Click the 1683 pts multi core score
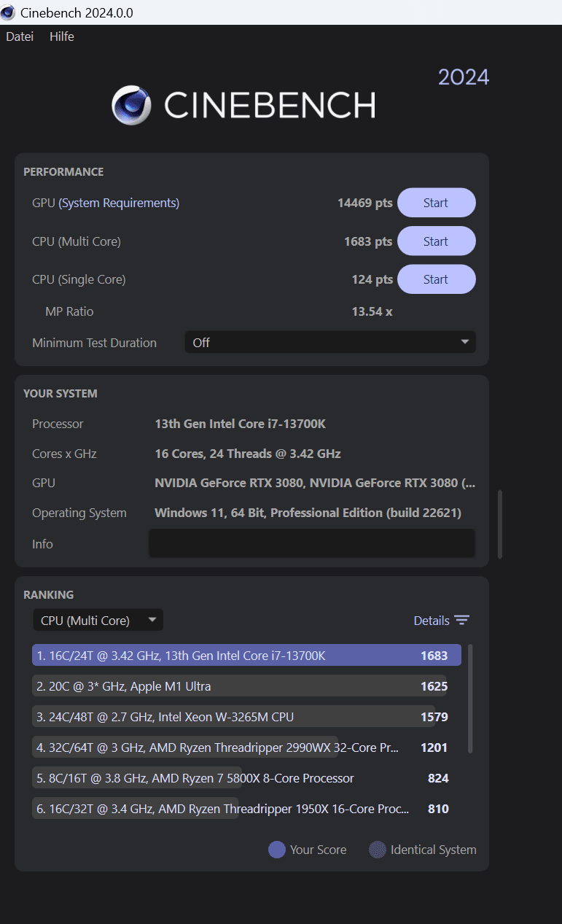Screen dimensions: 562x924 tap(368, 241)
